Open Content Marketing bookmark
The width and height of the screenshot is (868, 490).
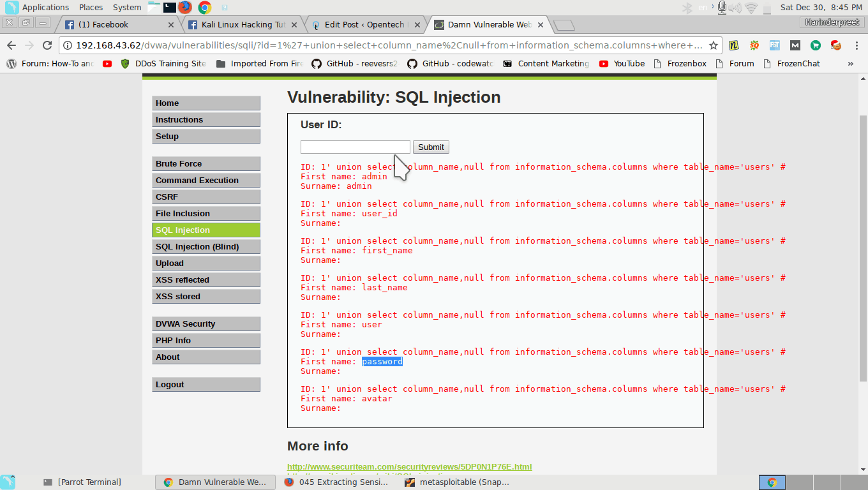(546, 64)
